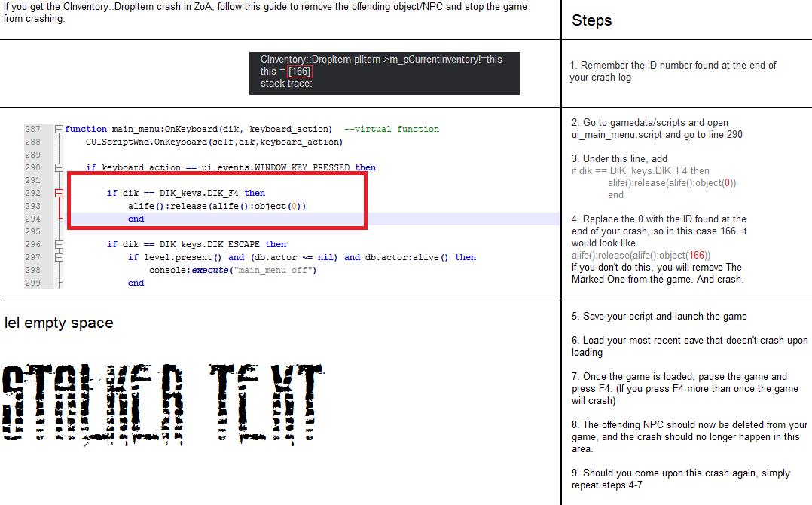Screen dimensions: 812x505
Task: Click step 1 'Remember the ID number' text
Action: (x=673, y=72)
